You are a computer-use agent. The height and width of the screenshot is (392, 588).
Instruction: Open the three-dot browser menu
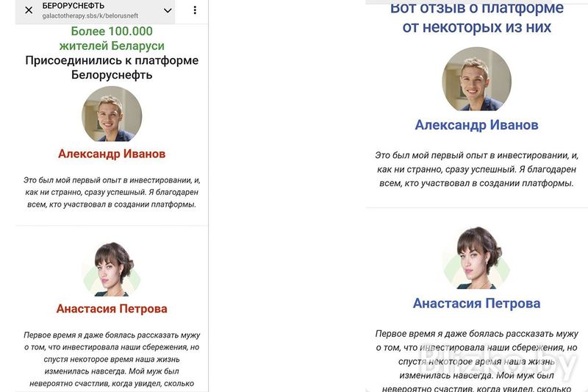tap(195, 10)
